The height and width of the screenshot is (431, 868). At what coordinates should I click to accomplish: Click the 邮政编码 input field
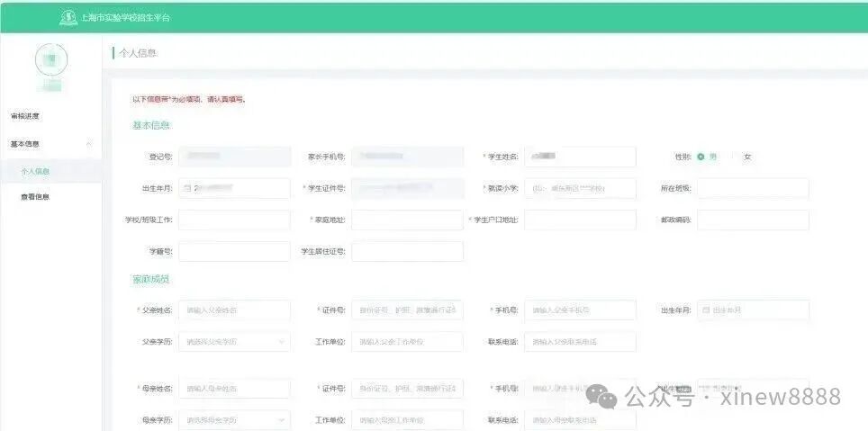click(753, 220)
